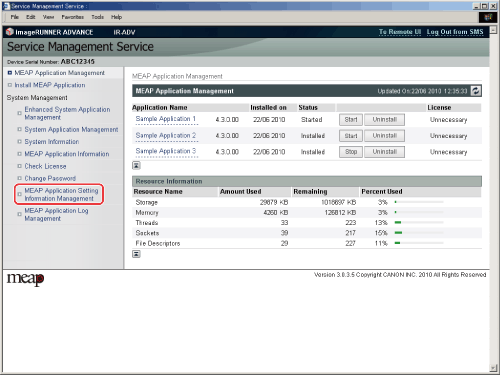Click the collapse icon below application list
This screenshot has width=500, height=375.
[136, 166]
